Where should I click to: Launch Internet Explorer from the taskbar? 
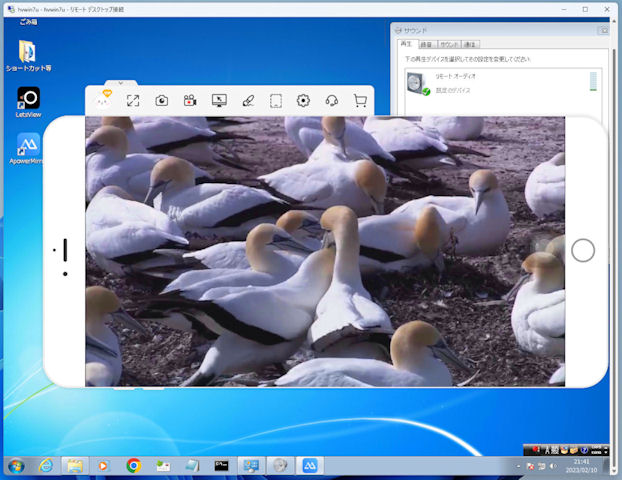coord(46,465)
